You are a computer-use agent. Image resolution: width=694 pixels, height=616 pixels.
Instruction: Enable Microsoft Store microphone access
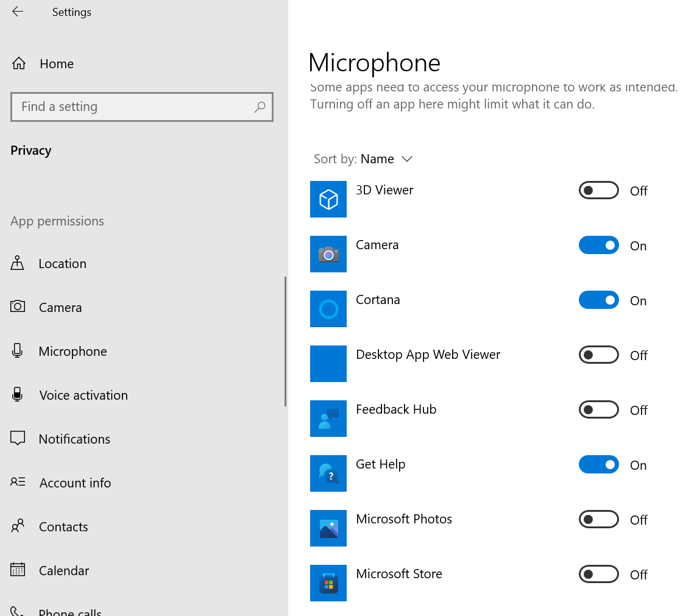(598, 574)
